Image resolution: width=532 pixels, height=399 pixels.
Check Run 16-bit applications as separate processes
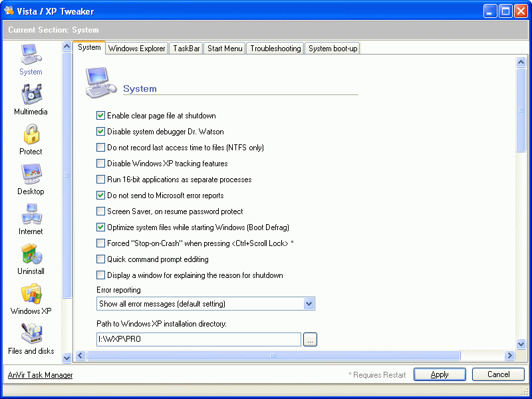[x=100, y=179]
